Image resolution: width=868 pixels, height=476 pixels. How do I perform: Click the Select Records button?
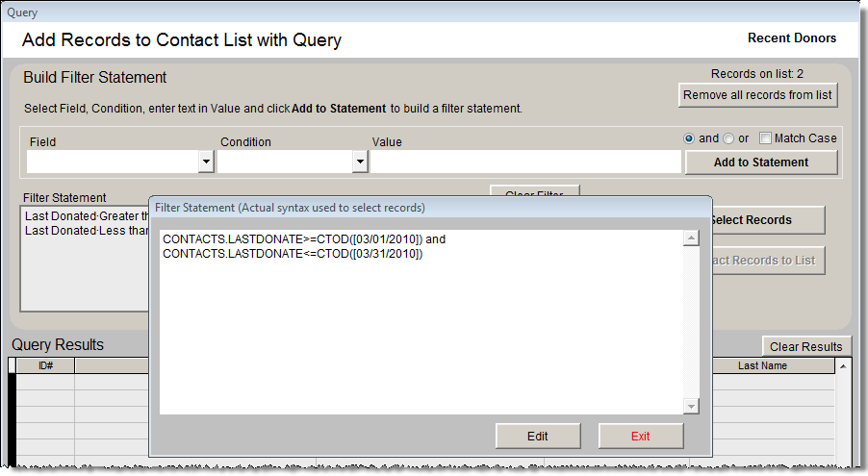tap(767, 220)
